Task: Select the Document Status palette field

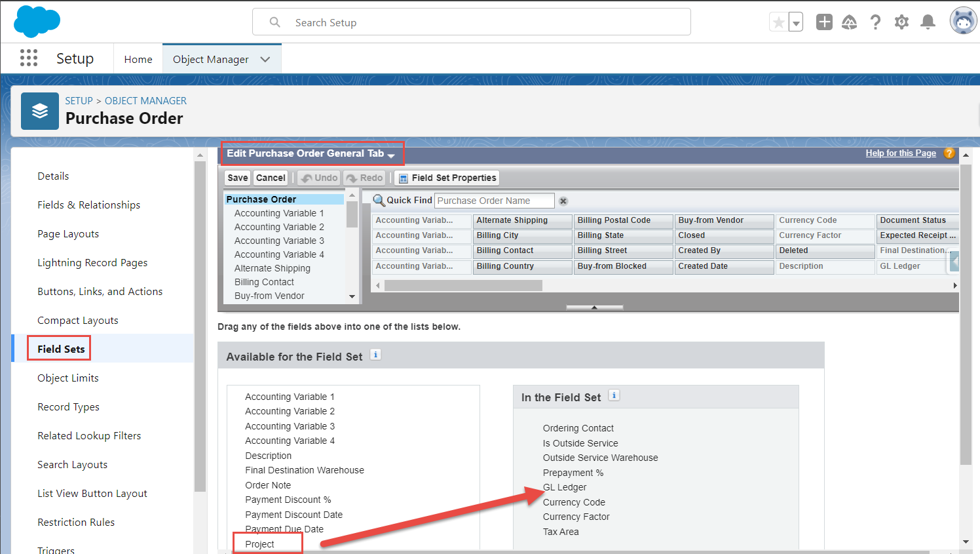Action: (x=918, y=220)
